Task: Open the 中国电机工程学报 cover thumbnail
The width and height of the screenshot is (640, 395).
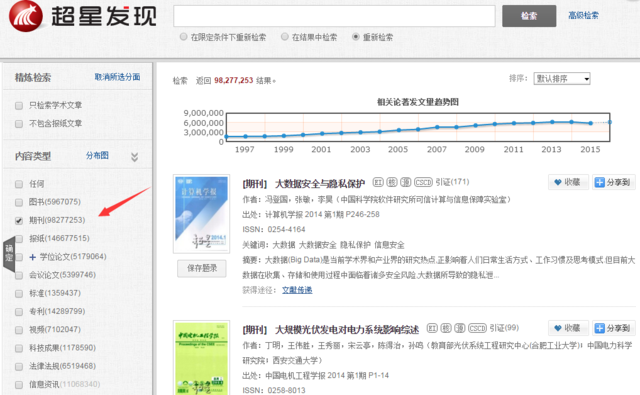Action: tap(202, 358)
